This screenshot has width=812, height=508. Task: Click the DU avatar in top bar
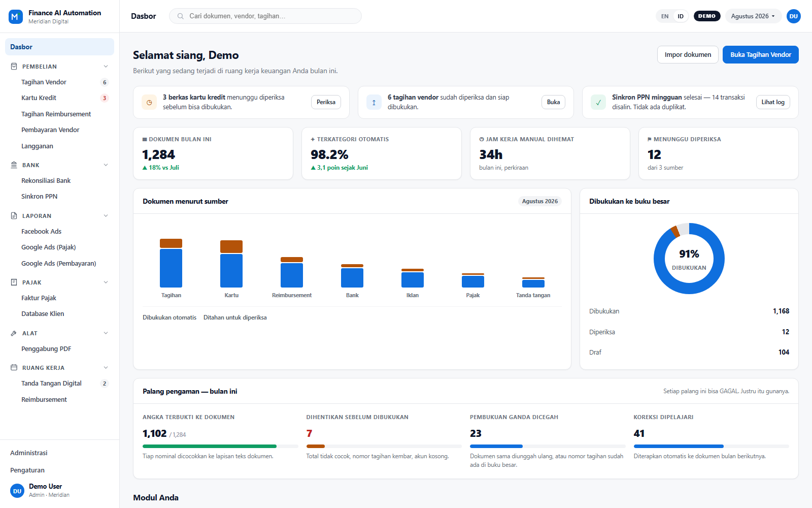pos(794,16)
